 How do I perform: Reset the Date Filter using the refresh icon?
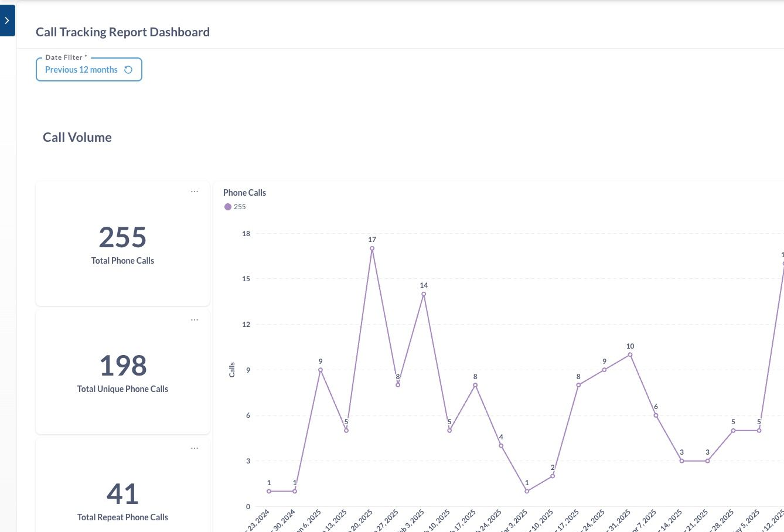point(128,69)
